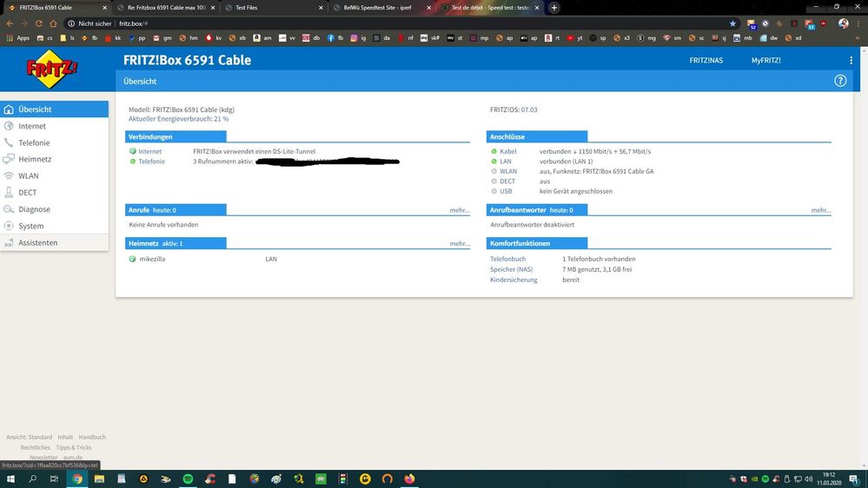This screenshot has width=868, height=488.
Task: Click the browser back arrow
Action: pyautogui.click(x=10, y=23)
